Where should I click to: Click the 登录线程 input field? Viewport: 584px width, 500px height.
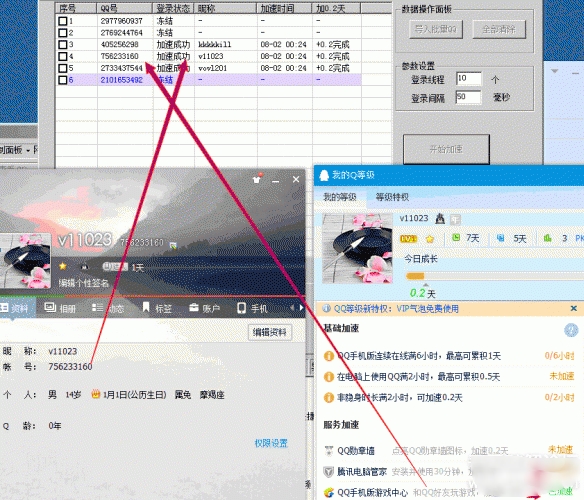pos(469,79)
